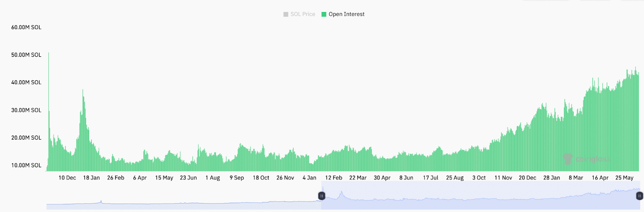Click the 10 Dec date axis label

[67, 178]
